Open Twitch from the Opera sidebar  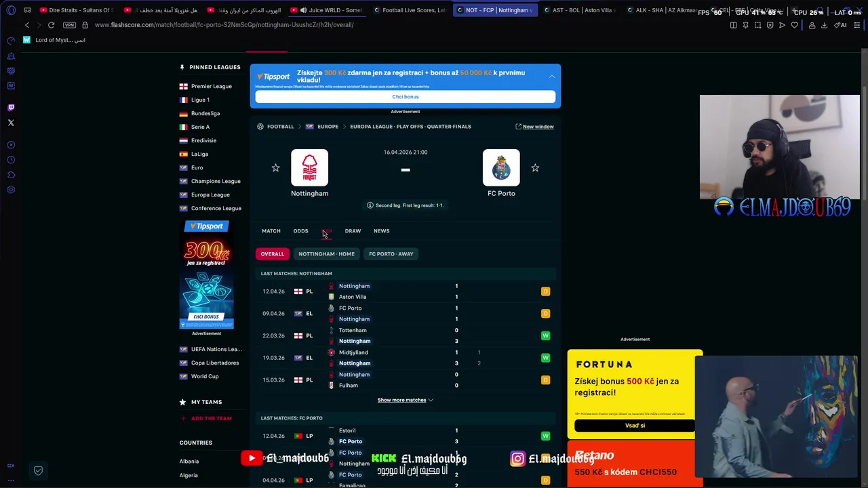pos(11,107)
